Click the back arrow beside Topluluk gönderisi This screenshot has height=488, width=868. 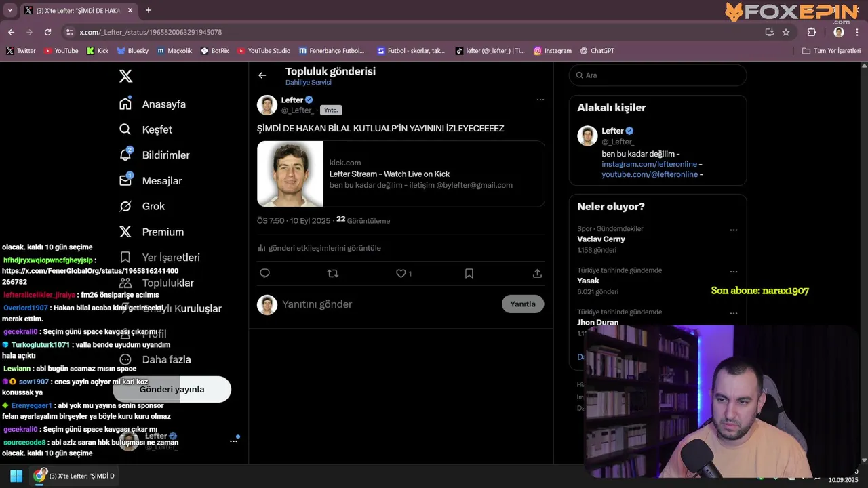click(x=262, y=75)
